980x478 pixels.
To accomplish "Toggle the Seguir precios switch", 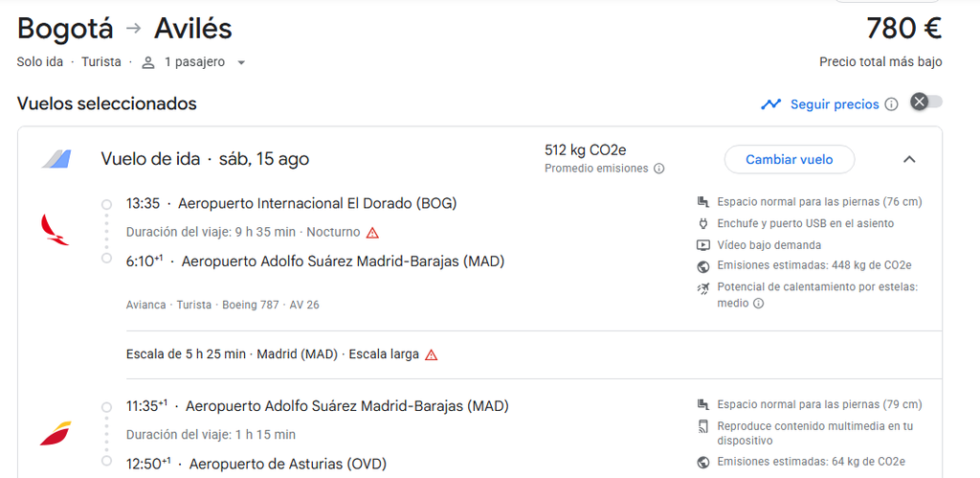I will point(926,102).
